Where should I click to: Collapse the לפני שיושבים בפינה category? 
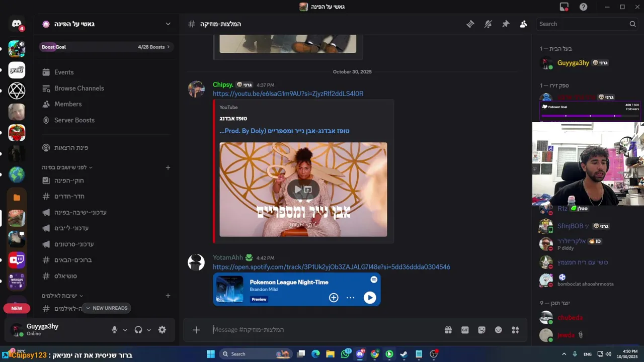(x=67, y=167)
